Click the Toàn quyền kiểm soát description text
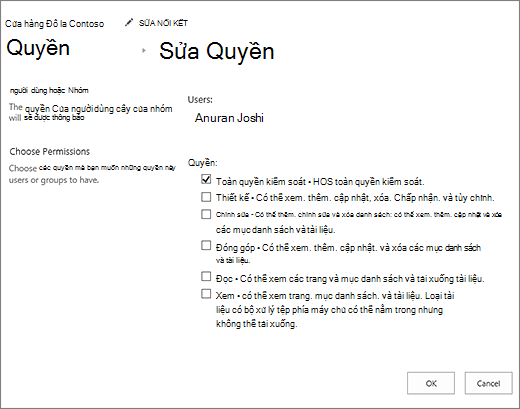520x409 pixels. pos(320,182)
